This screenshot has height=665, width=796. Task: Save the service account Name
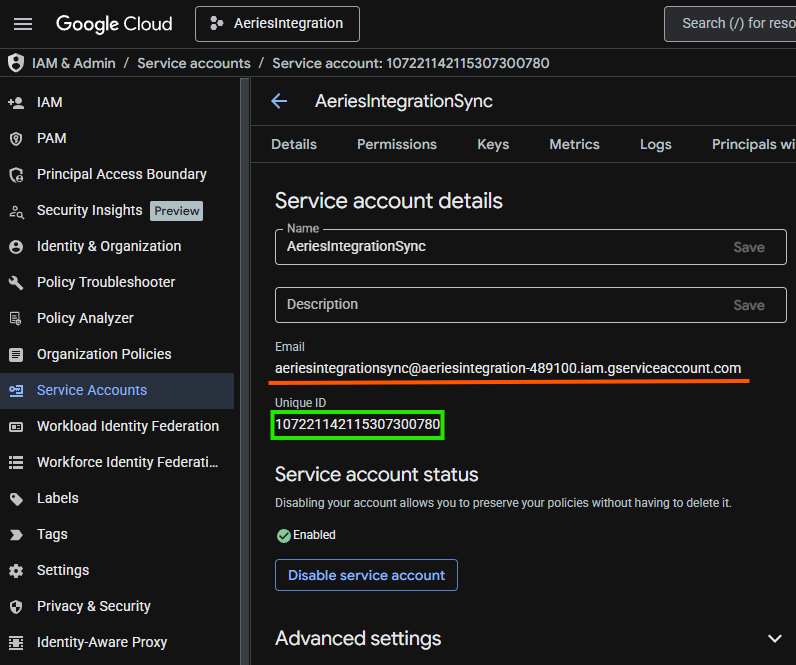(x=749, y=248)
